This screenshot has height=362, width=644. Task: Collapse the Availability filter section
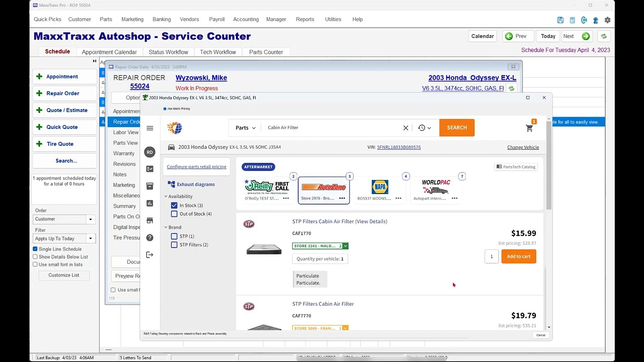(166, 197)
